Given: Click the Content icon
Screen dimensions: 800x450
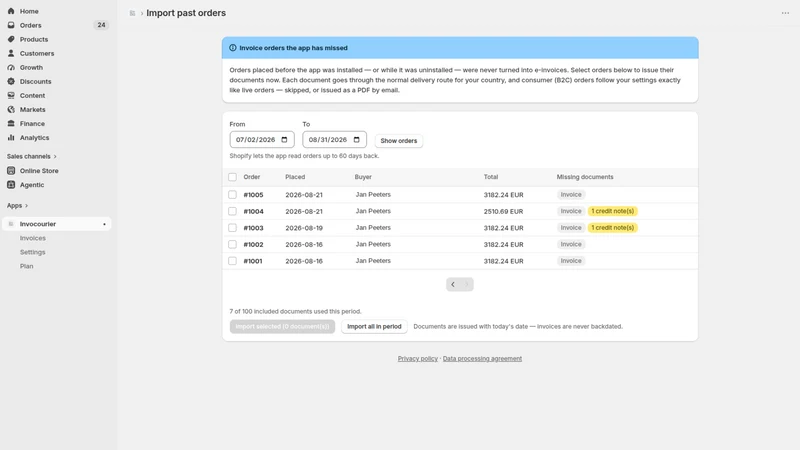Looking at the screenshot, I should pyautogui.click(x=11, y=95).
